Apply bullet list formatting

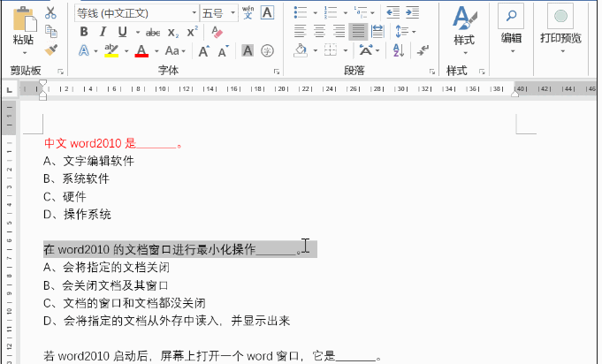tap(301, 12)
